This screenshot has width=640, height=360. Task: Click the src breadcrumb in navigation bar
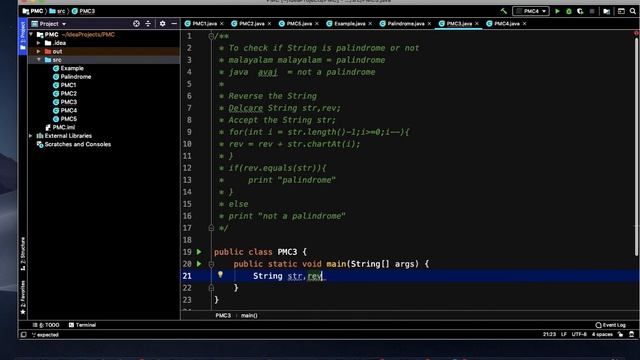58,11
